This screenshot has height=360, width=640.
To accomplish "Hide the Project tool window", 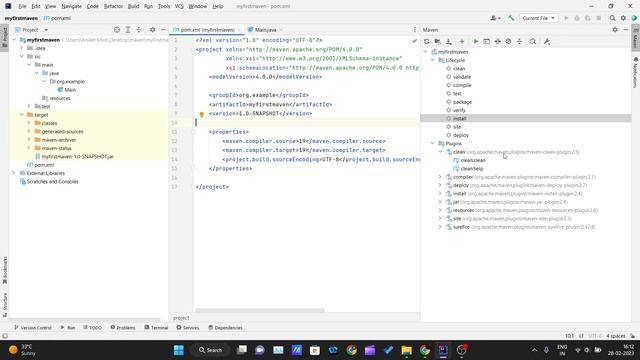I will pos(163,30).
